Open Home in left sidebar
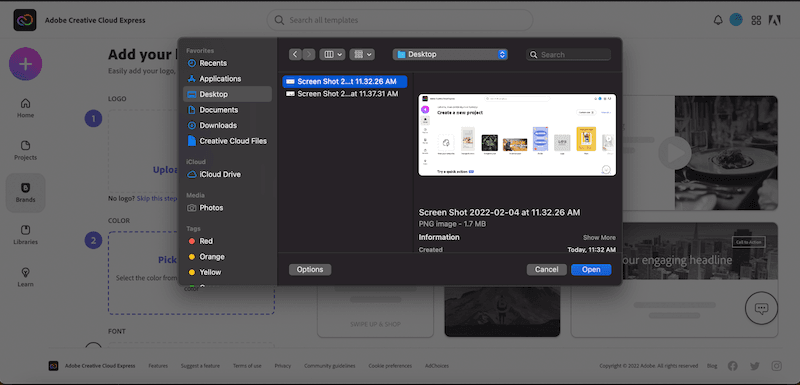Viewport: 800px width, 385px height. 26,108
